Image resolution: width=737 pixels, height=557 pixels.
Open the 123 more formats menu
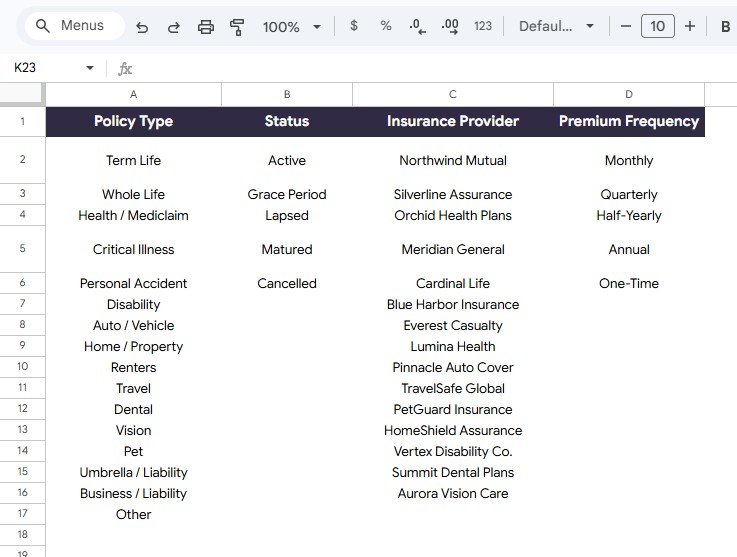pyautogui.click(x=483, y=26)
